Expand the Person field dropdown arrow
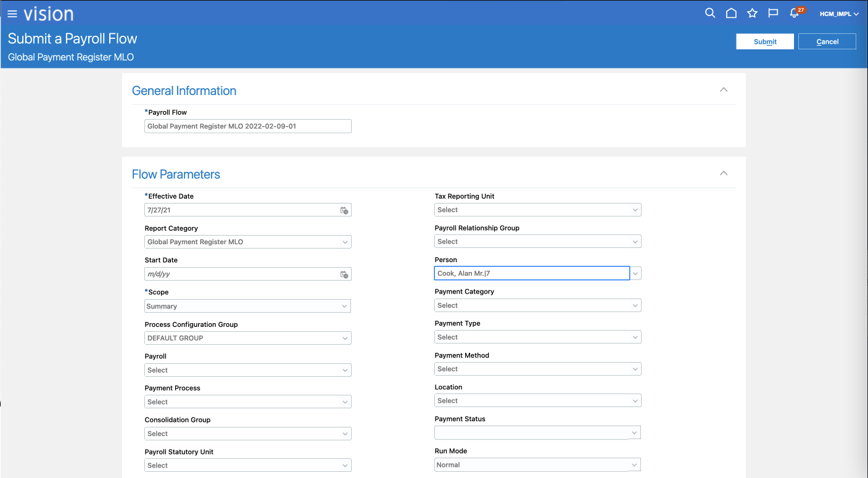 635,273
